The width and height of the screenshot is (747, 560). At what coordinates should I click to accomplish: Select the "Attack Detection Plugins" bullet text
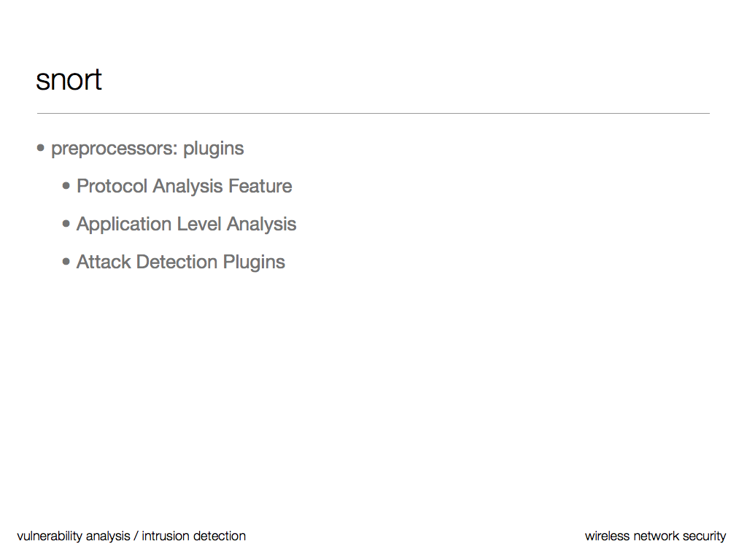[x=180, y=262]
